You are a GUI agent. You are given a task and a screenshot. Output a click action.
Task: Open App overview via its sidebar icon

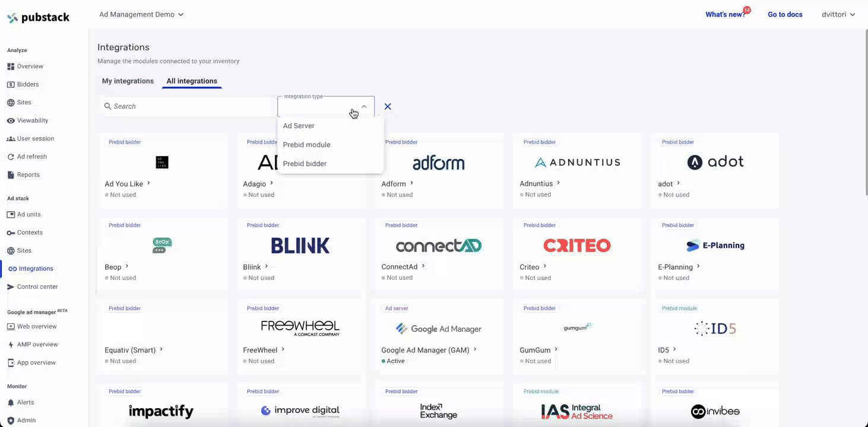(11, 363)
